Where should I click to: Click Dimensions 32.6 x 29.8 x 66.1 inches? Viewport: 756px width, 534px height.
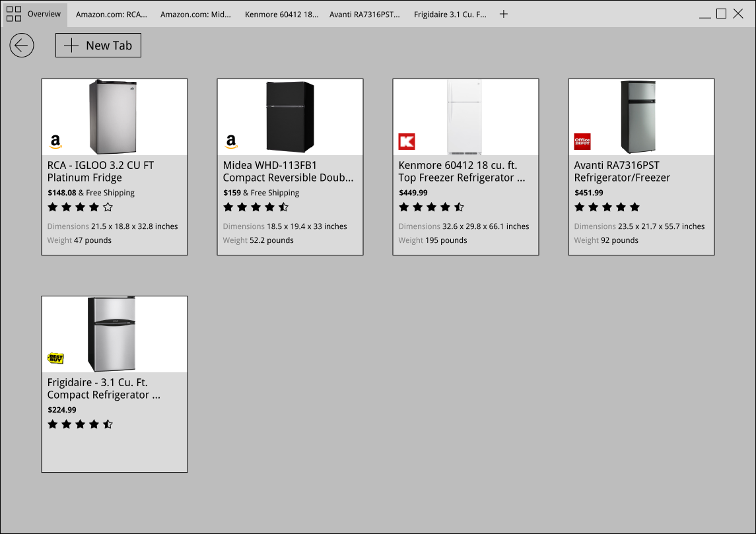pos(464,226)
